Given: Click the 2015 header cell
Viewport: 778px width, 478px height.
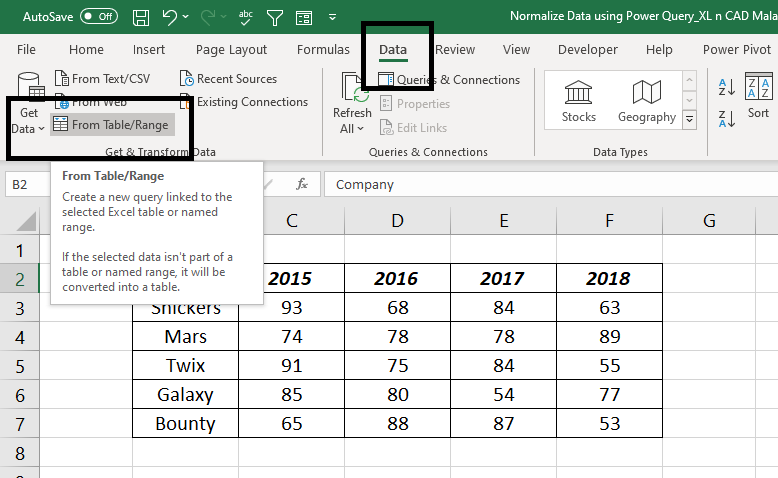Looking at the screenshot, I should coord(291,278).
